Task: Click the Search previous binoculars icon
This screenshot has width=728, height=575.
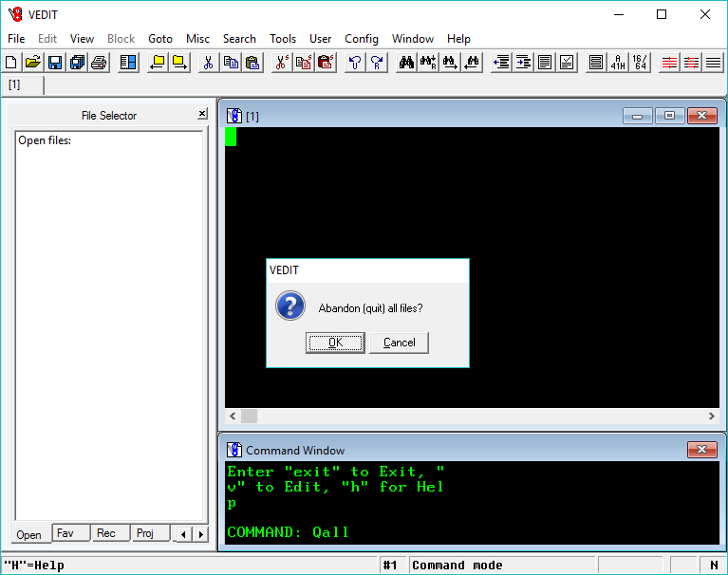Action: tap(472, 63)
